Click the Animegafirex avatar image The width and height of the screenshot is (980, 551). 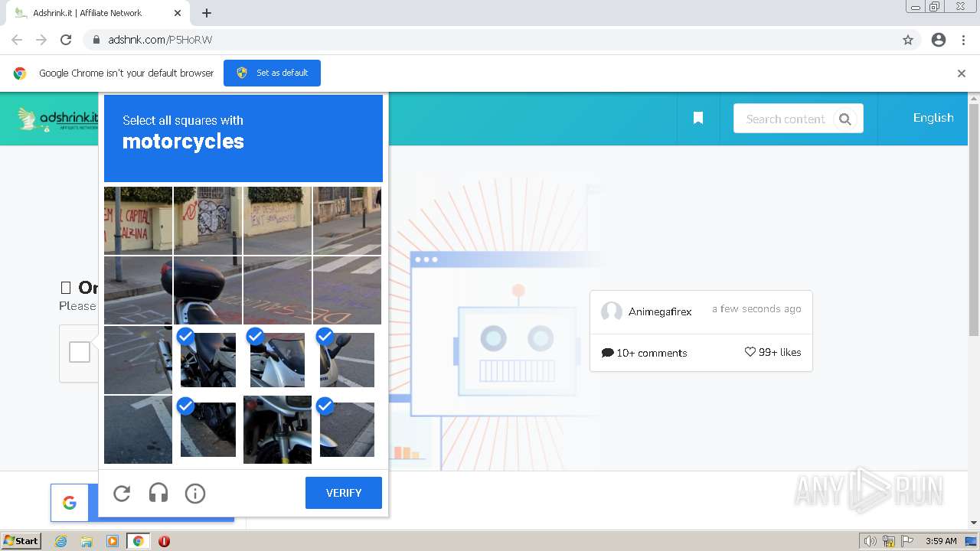tap(611, 311)
